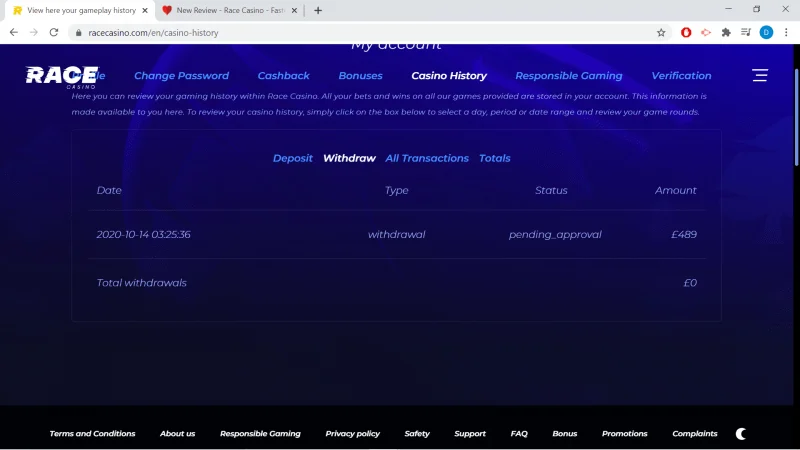Click the browser back arrow

point(14,33)
